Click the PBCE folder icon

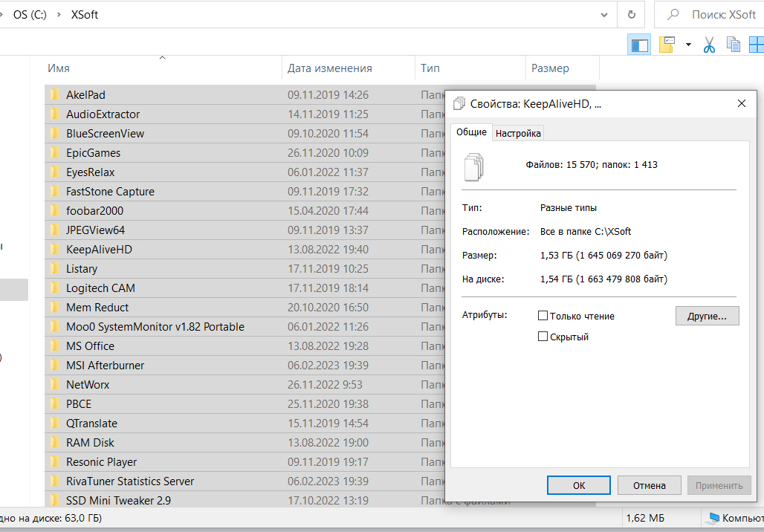[55, 404]
